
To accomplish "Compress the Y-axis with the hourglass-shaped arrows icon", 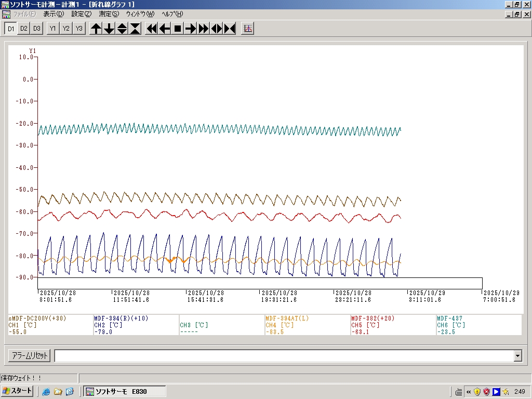I will 135,29.
